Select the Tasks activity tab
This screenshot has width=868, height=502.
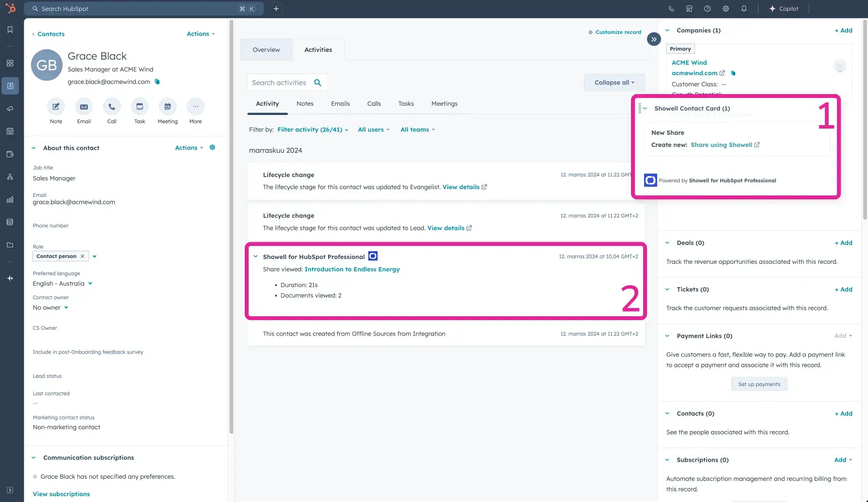[x=406, y=104]
